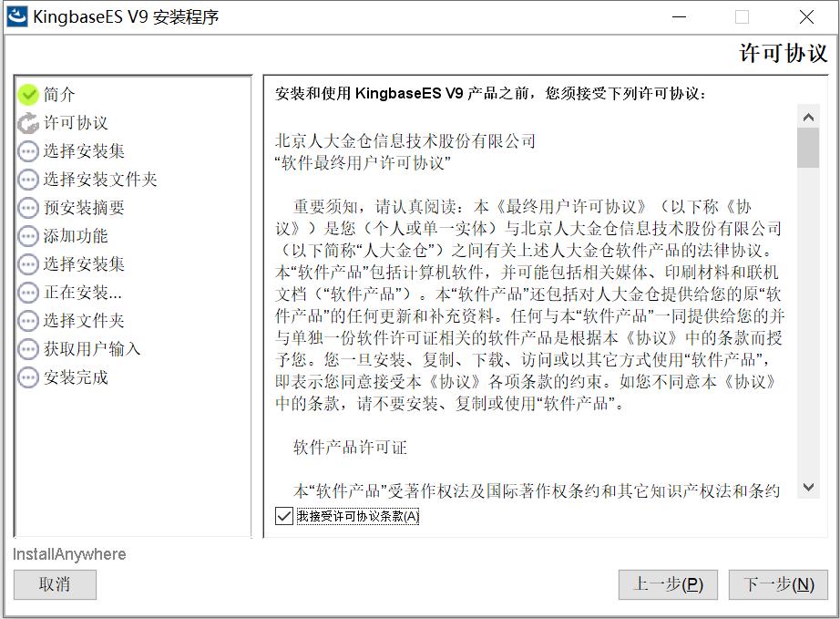
Task: Click the license text scroll up arrow
Action: (808, 117)
